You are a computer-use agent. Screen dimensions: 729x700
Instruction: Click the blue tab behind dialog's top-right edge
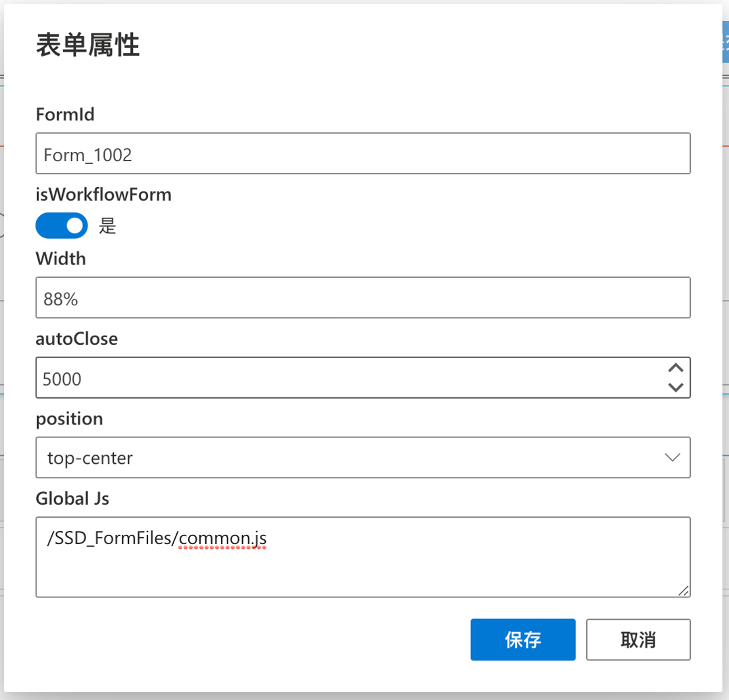point(725,42)
